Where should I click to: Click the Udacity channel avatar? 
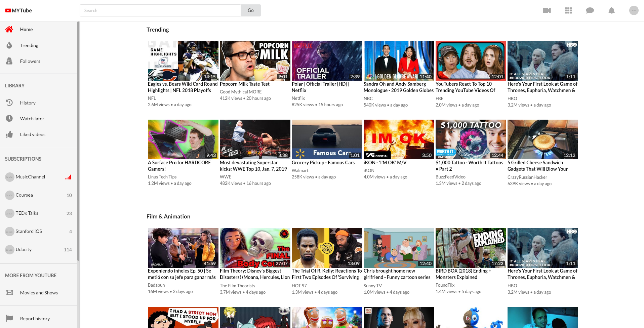9,249
